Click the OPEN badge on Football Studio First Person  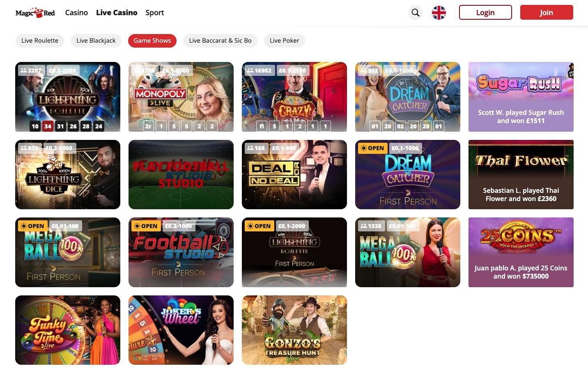click(145, 226)
